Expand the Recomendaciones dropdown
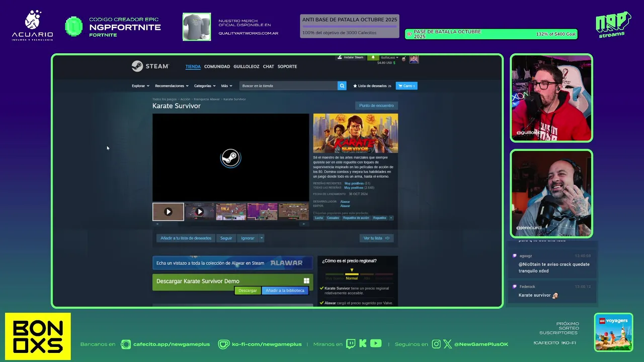This screenshot has width=644, height=362. click(x=172, y=86)
